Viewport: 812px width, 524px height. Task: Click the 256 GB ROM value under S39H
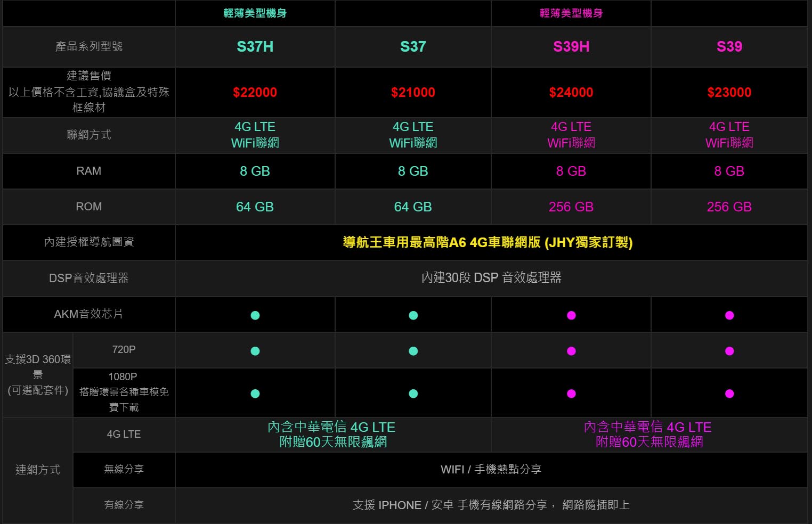pos(571,207)
